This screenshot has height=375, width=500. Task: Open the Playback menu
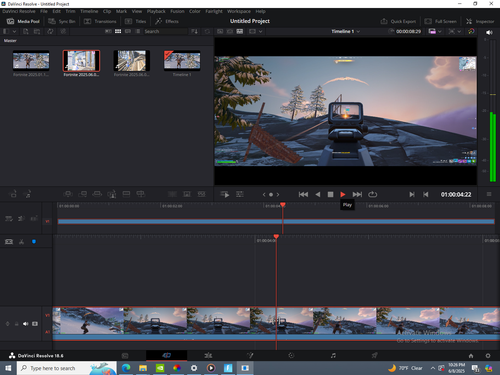click(156, 11)
